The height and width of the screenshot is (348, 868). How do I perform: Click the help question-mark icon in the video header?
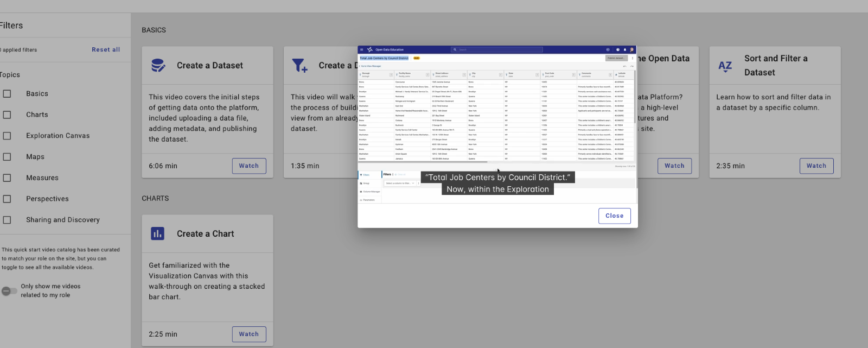click(x=618, y=49)
